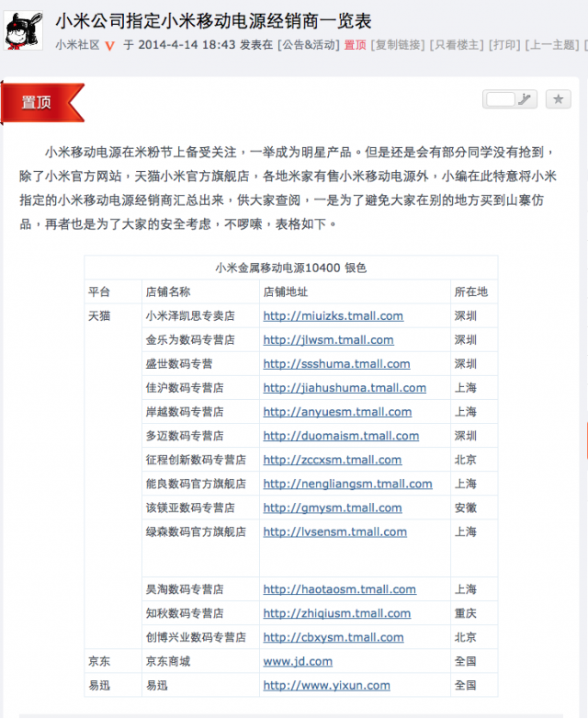588x719 pixels.
Task: Open http://haotaosm.tmall.com link
Action: click(340, 589)
